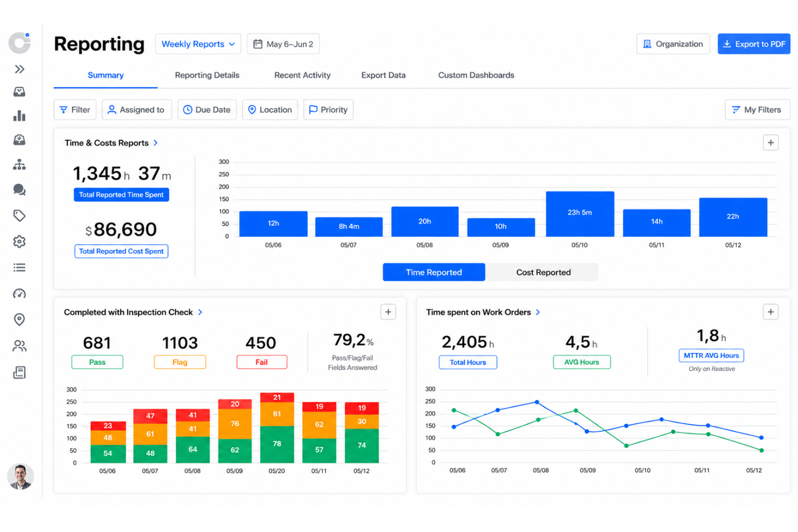Open the hierarchy org-chart sidebar icon
This screenshot has height=532, width=798.
point(19,164)
